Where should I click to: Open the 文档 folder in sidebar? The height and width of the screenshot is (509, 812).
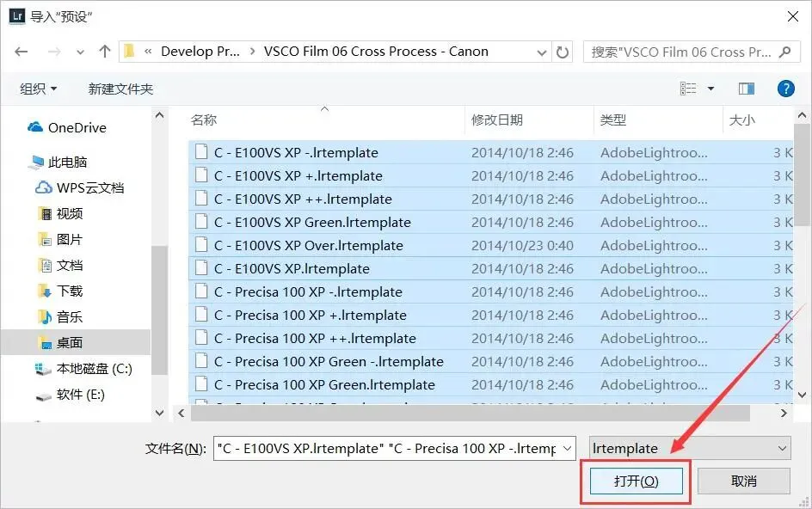[x=61, y=265]
